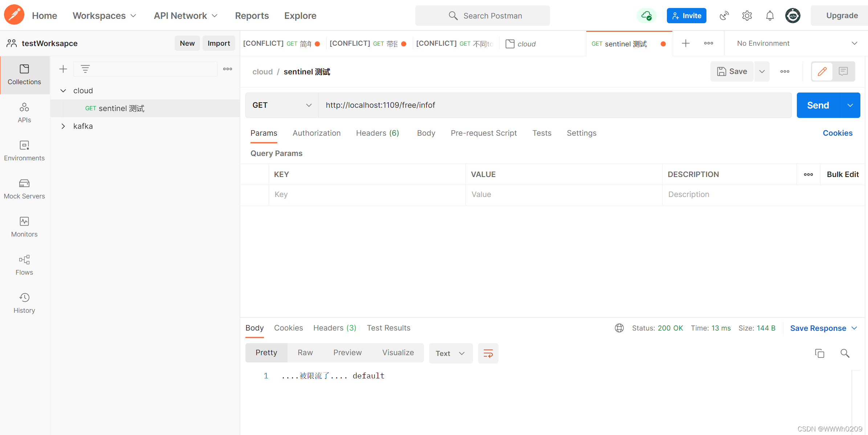The image size is (868, 435).
Task: Click the Invite button
Action: coord(686,16)
